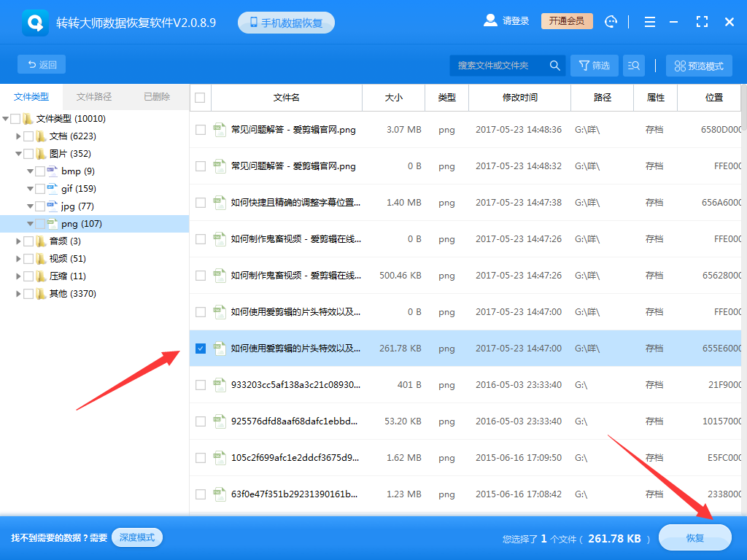Screen dimensions: 747x560
Task: Switch to the 文件类型 tab
Action: click(x=31, y=97)
